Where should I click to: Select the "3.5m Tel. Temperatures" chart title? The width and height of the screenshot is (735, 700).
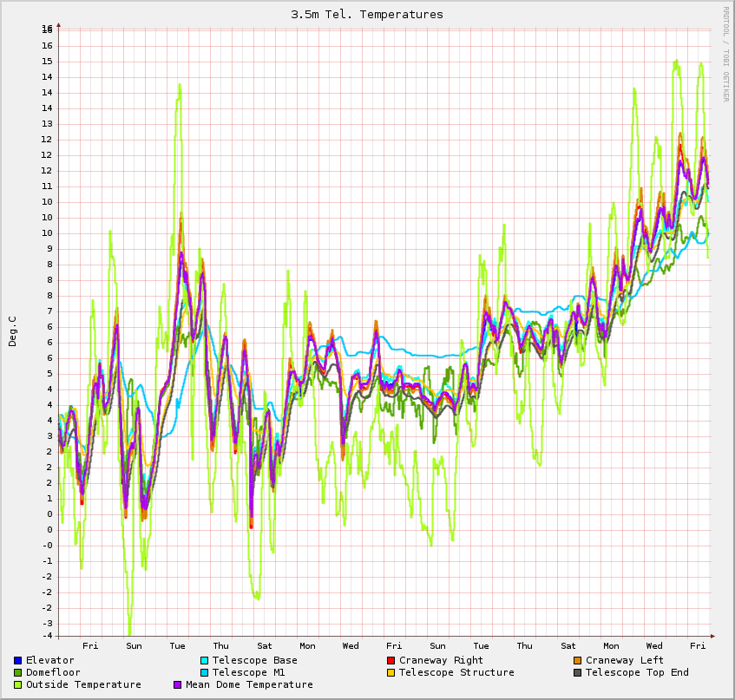click(367, 15)
